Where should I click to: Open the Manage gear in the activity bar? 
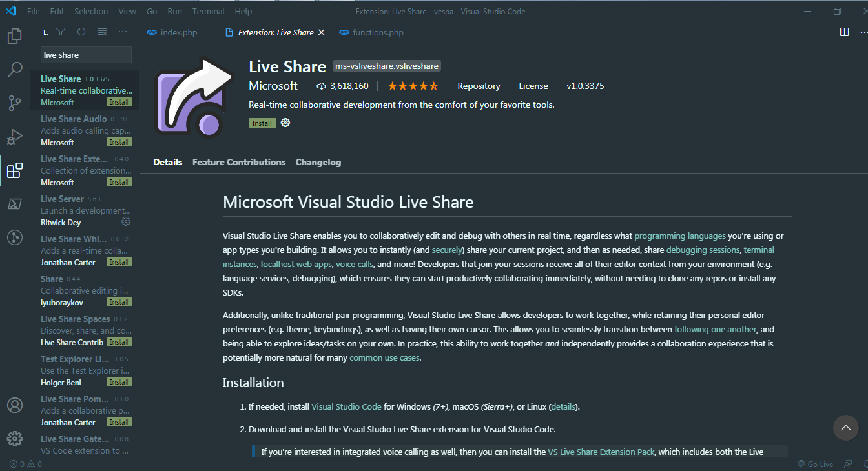[14, 439]
